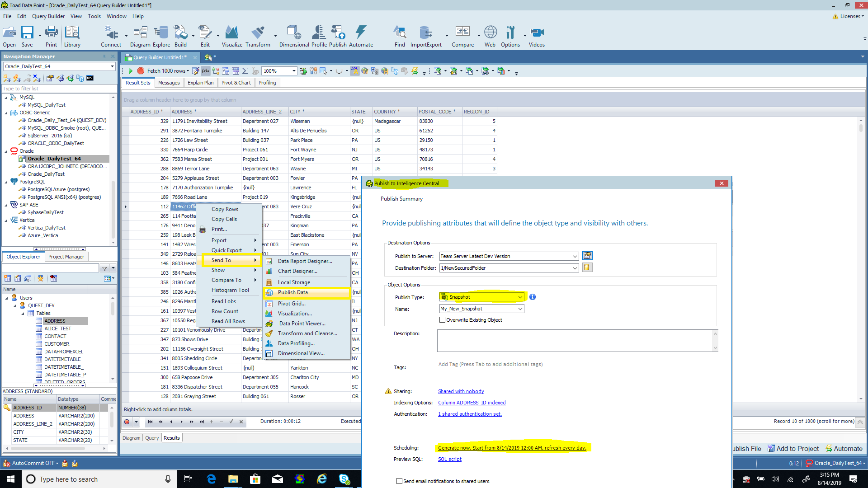Choose Send To in context menu
Screen dimensions: 868x488
(230, 260)
